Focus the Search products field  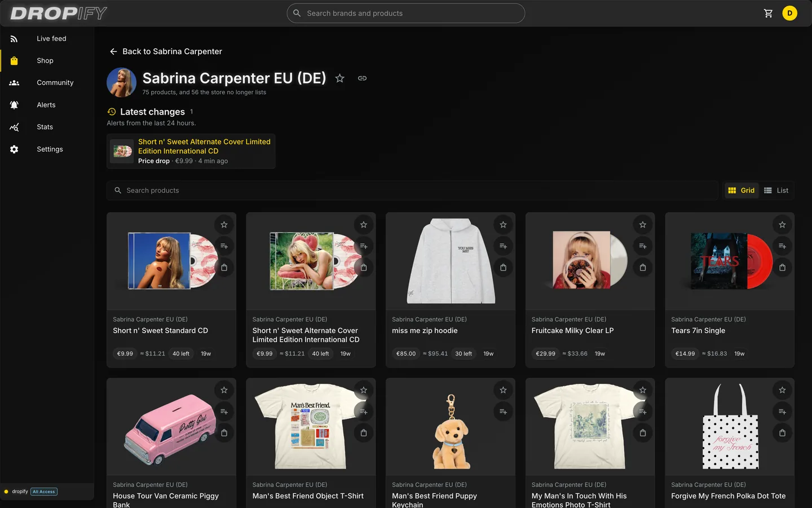coord(412,190)
